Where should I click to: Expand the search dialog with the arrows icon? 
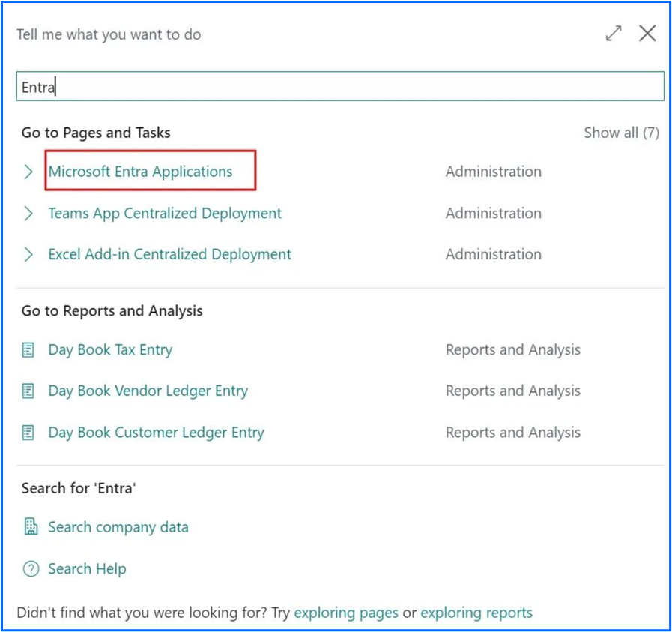[614, 34]
